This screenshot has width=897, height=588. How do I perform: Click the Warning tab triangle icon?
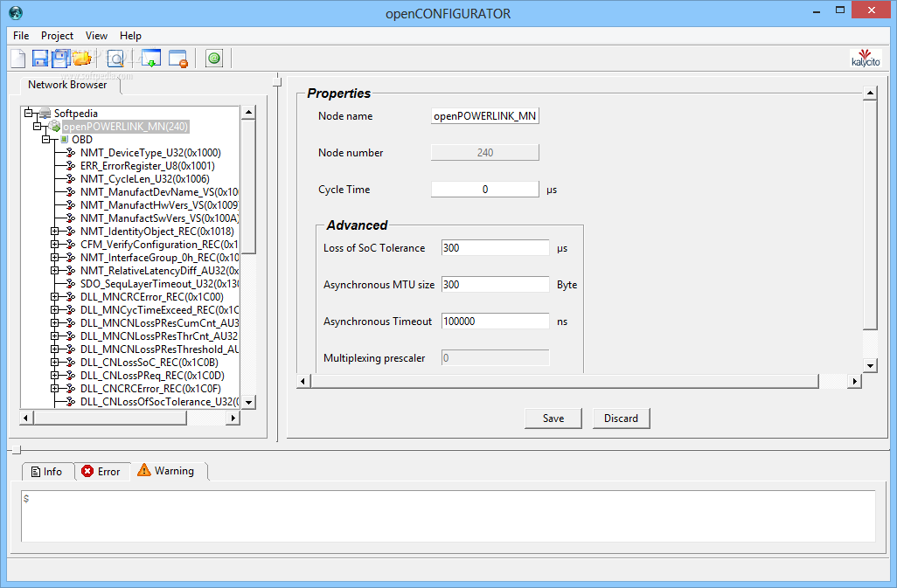[x=144, y=470]
